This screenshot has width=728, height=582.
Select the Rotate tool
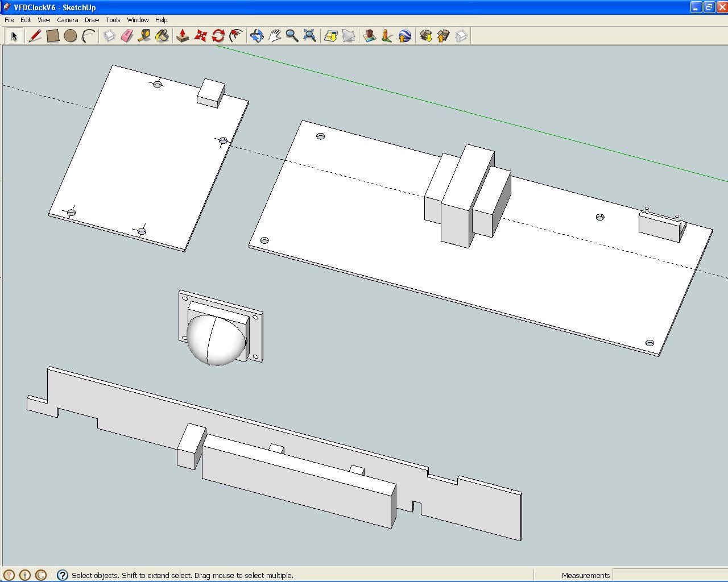click(218, 36)
